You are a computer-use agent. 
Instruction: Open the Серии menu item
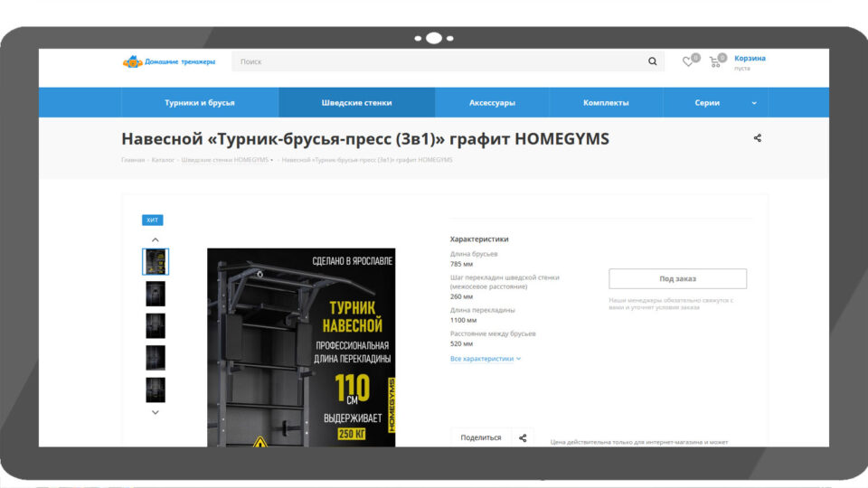pos(707,102)
